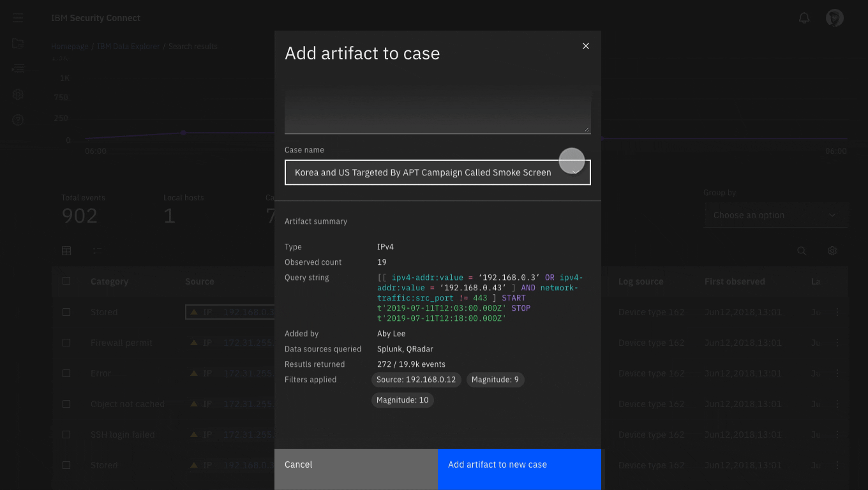Check the checkbox on the Error row
The width and height of the screenshot is (868, 490).
tap(66, 373)
